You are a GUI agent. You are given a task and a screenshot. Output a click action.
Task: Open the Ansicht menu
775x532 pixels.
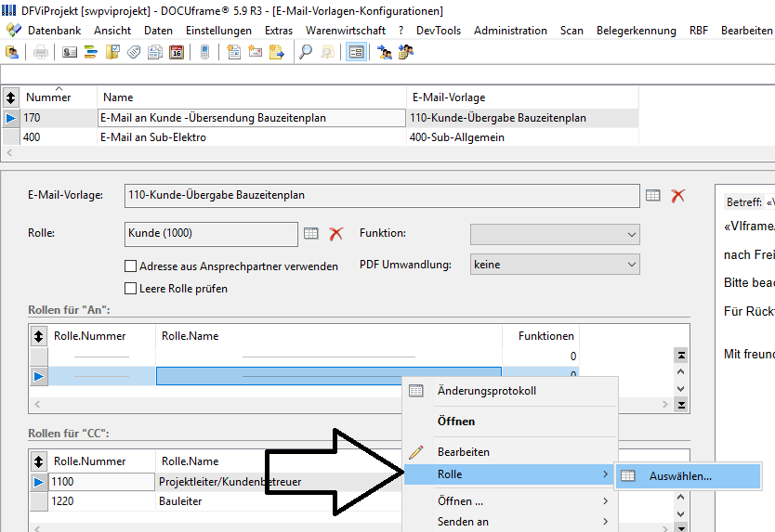click(x=112, y=31)
